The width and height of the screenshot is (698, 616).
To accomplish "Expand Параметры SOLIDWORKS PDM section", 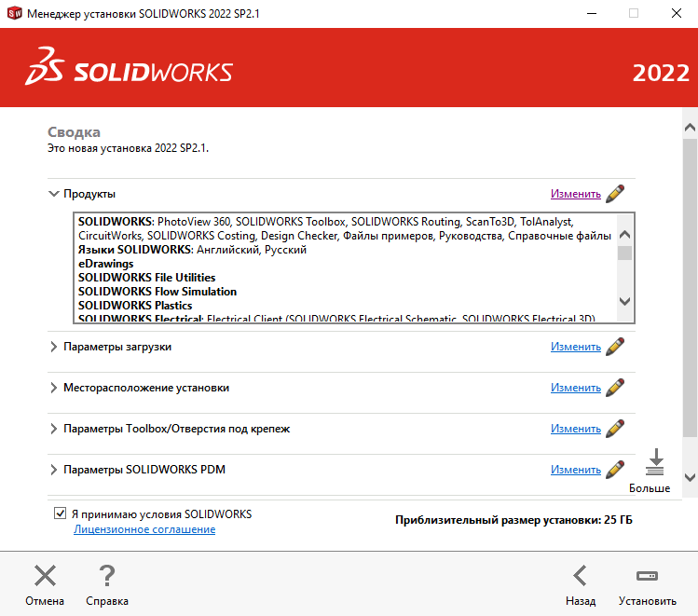I will point(53,469).
